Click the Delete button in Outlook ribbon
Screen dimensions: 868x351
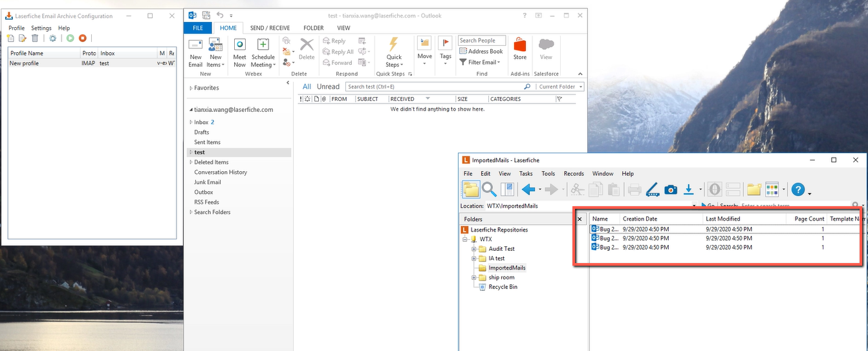(307, 49)
